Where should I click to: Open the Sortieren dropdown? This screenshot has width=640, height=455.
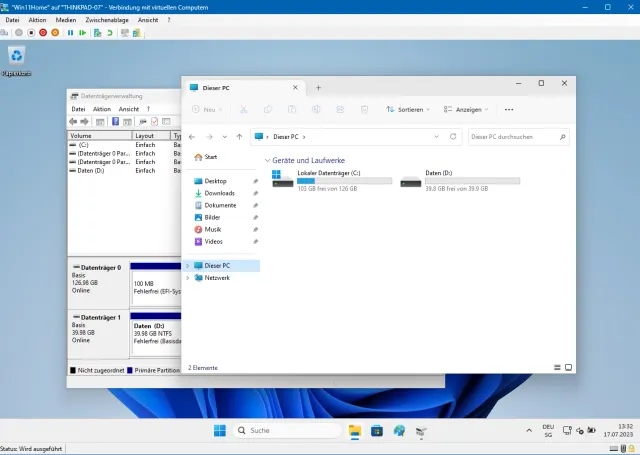tap(412, 109)
